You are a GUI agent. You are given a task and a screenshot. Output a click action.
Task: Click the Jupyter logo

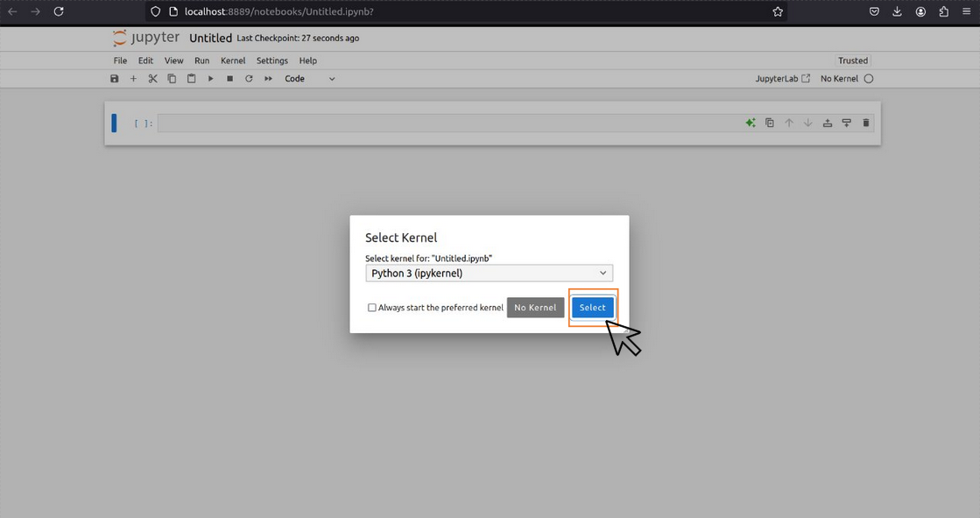(x=145, y=38)
